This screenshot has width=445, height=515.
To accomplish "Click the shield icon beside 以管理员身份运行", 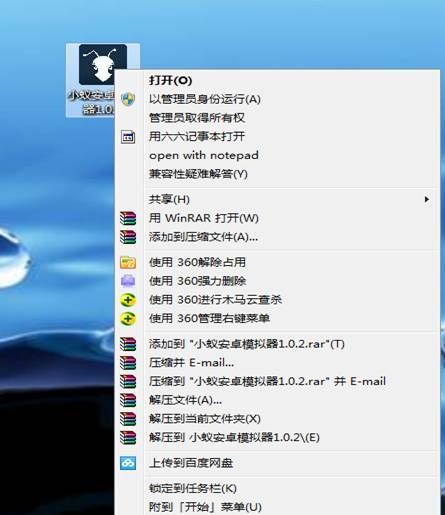I will point(128,99).
